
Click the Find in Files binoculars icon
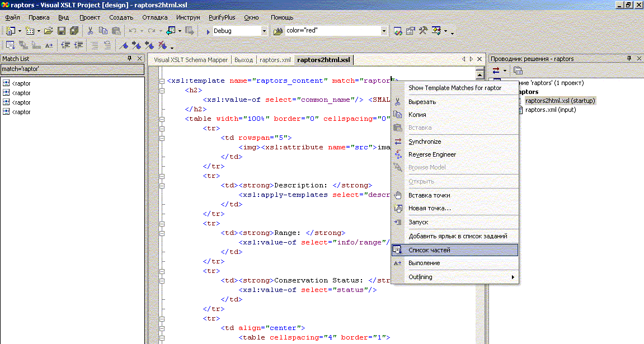click(x=278, y=31)
